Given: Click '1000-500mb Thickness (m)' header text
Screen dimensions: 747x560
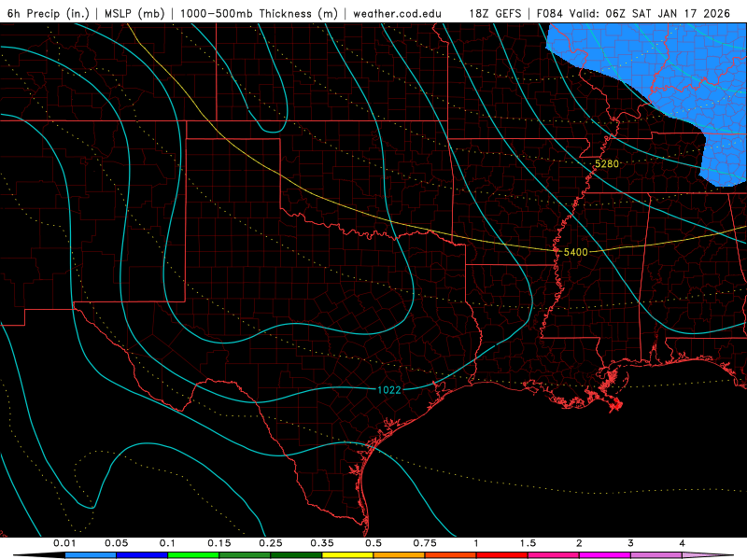Looking at the screenshot, I should [259, 13].
